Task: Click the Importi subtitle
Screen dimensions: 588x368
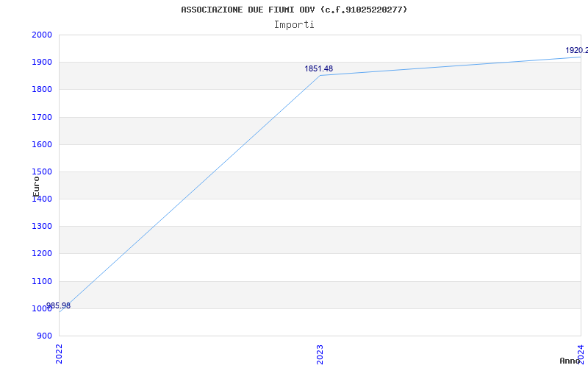Action: (x=294, y=25)
